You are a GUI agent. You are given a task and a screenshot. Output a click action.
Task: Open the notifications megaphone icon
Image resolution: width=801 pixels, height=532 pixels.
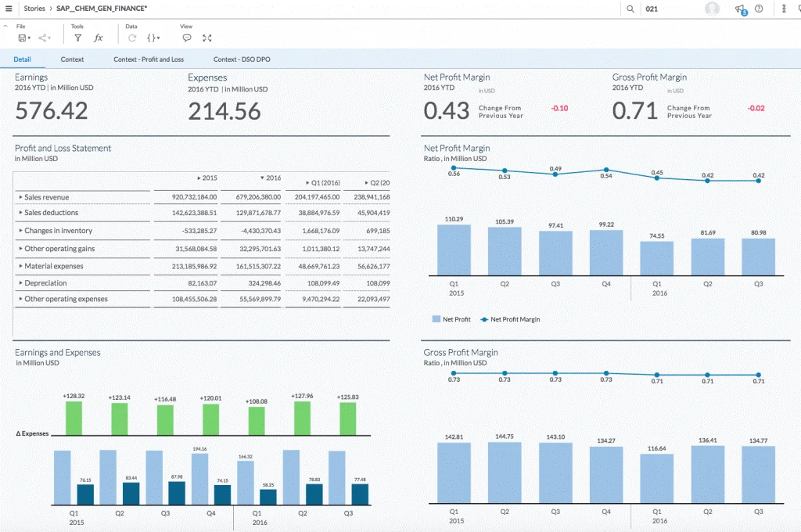pos(739,9)
